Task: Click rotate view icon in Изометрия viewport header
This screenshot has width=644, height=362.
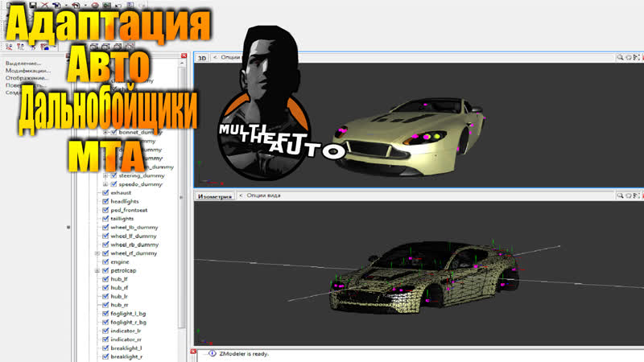Action: tap(629, 195)
